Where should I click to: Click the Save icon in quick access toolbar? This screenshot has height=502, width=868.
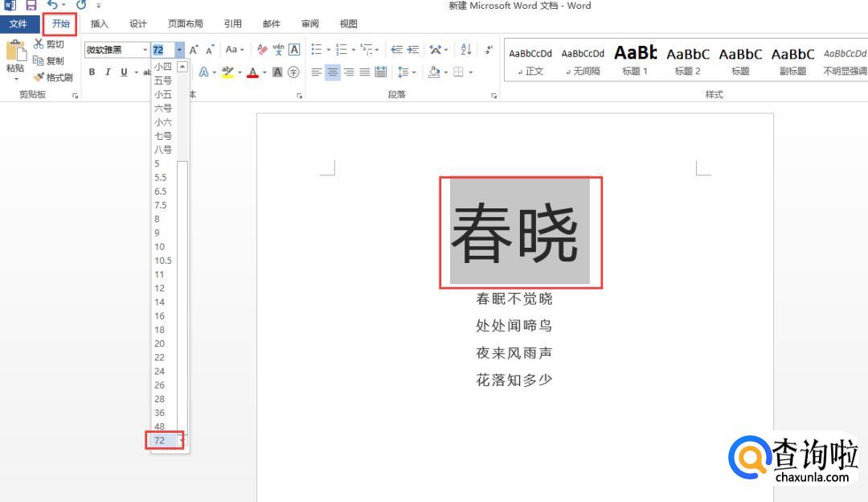click(31, 6)
